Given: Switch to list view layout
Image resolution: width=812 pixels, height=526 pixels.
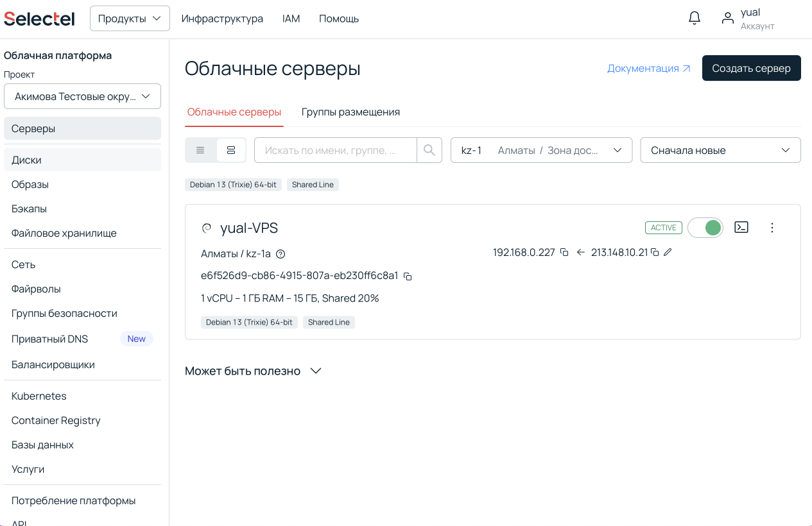Looking at the screenshot, I should coord(200,150).
